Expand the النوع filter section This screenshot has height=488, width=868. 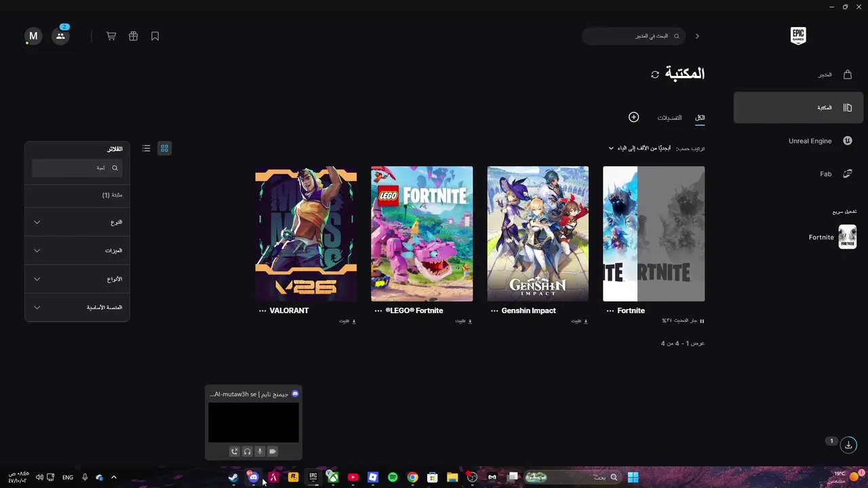point(77,222)
